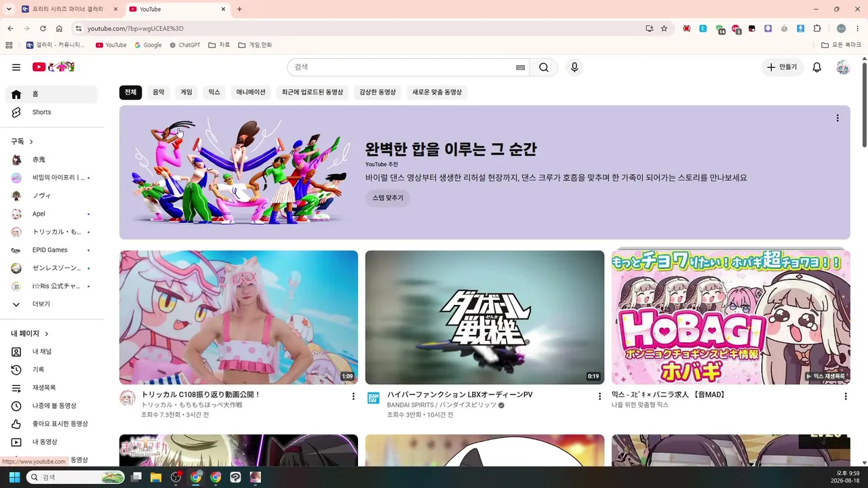The height and width of the screenshot is (488, 868).
Task: Open 기록 watch history
Action: point(52,369)
